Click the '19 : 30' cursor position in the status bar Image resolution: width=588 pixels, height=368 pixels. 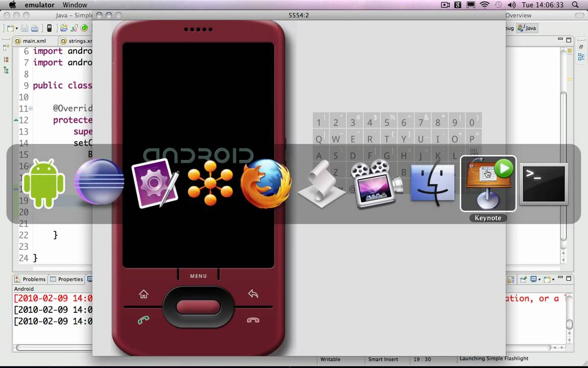coord(422,359)
